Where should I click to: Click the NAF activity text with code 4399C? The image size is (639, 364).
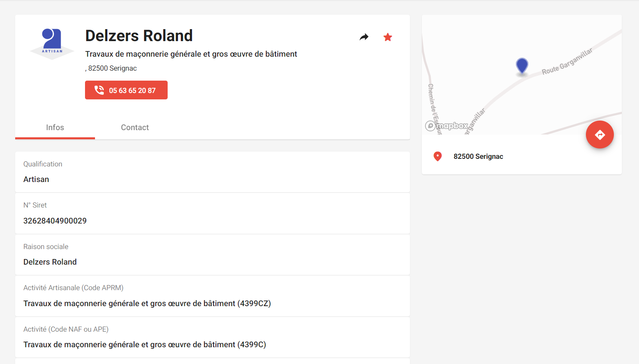click(x=145, y=344)
